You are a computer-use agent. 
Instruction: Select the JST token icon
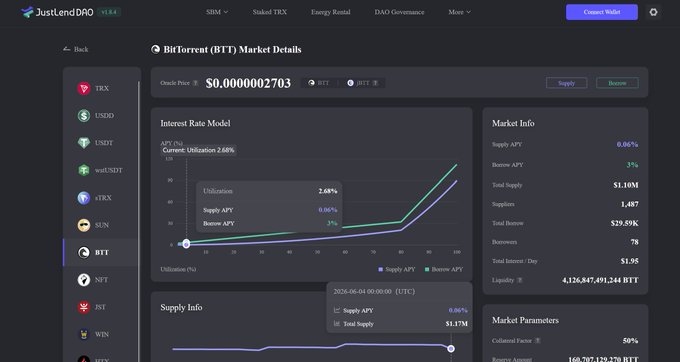[x=84, y=307]
